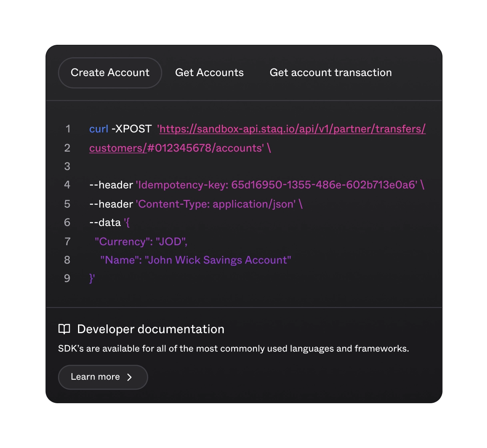Click the -XPOST flag in the code

[132, 129]
